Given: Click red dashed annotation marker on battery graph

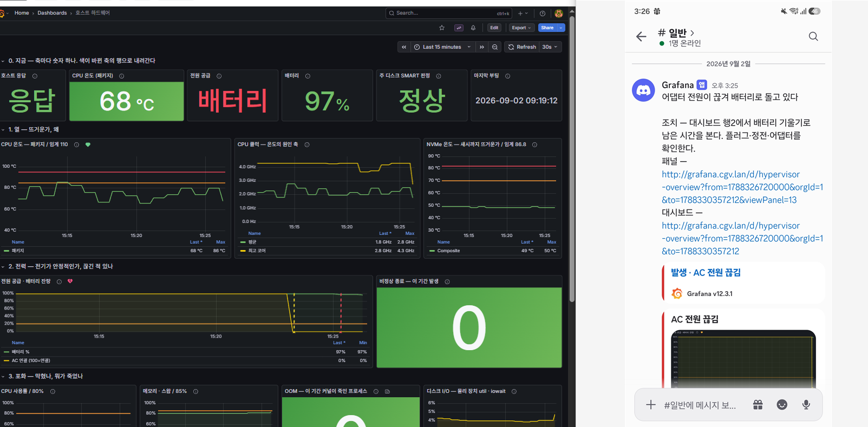Looking at the screenshot, I should 341,313.
